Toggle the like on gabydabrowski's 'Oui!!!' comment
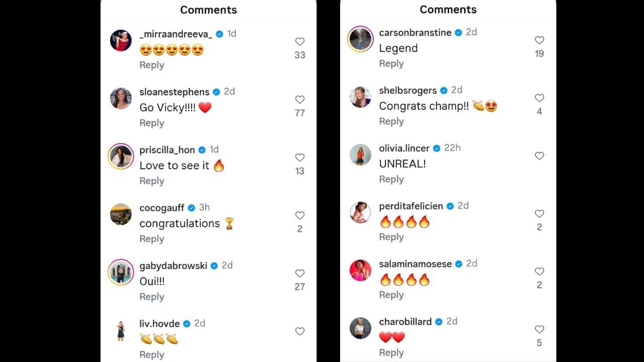The image size is (644, 362). [300, 273]
